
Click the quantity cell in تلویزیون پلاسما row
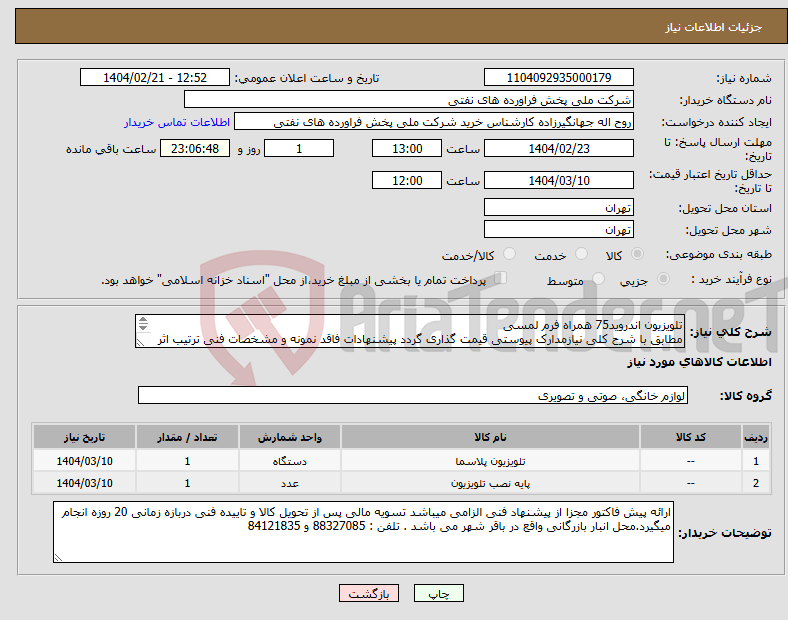coord(187,461)
